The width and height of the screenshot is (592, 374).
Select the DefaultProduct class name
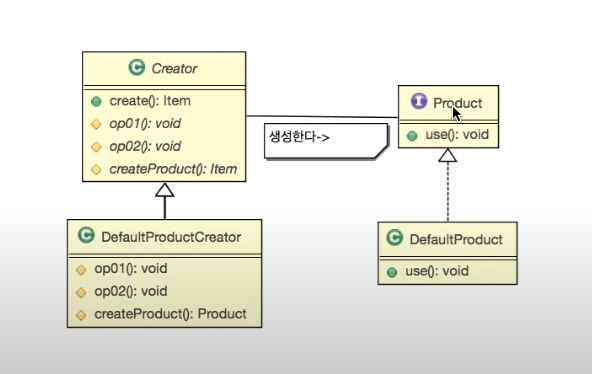tap(456, 239)
